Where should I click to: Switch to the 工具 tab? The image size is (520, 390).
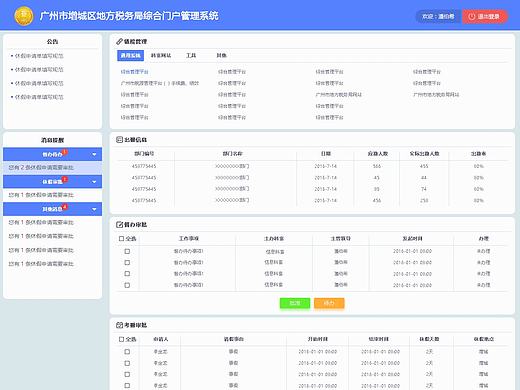coord(191,55)
